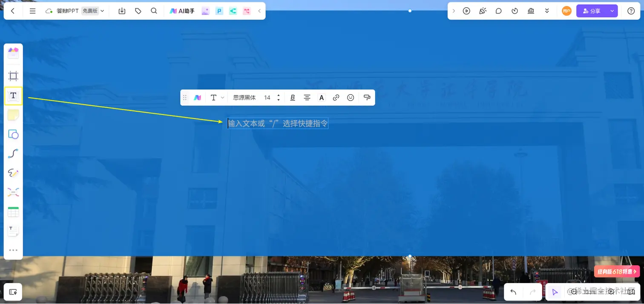Open the emoji picker
The width and height of the screenshot is (644, 304).
351,98
